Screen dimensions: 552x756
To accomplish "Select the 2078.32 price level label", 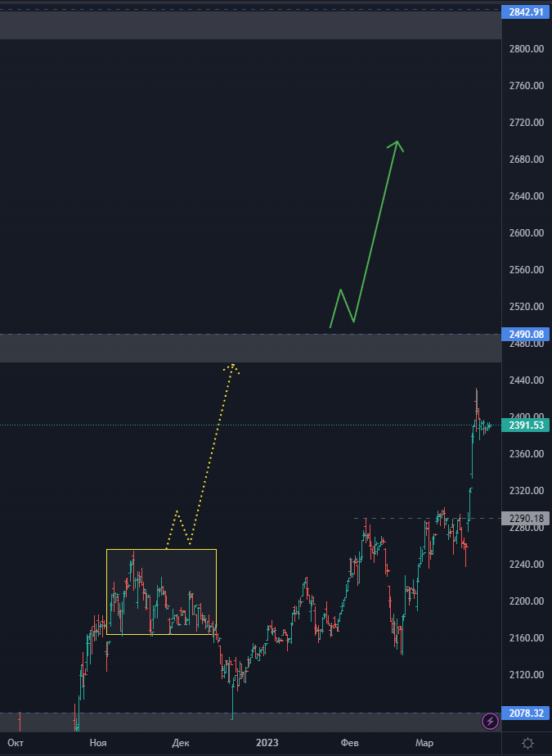I will (526, 713).
